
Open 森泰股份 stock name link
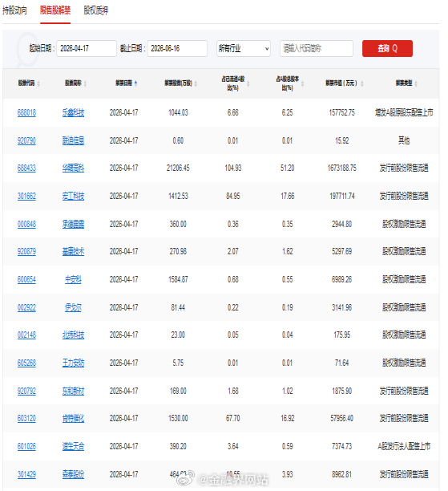point(73,474)
